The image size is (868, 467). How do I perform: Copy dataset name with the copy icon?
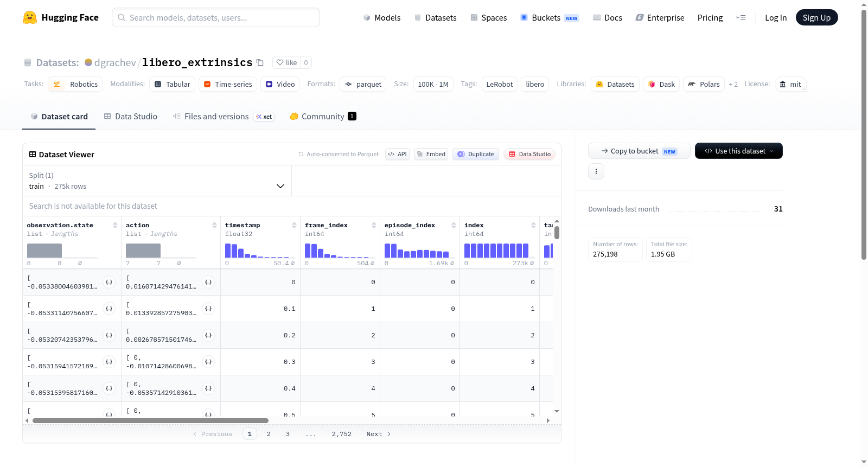pyautogui.click(x=260, y=62)
